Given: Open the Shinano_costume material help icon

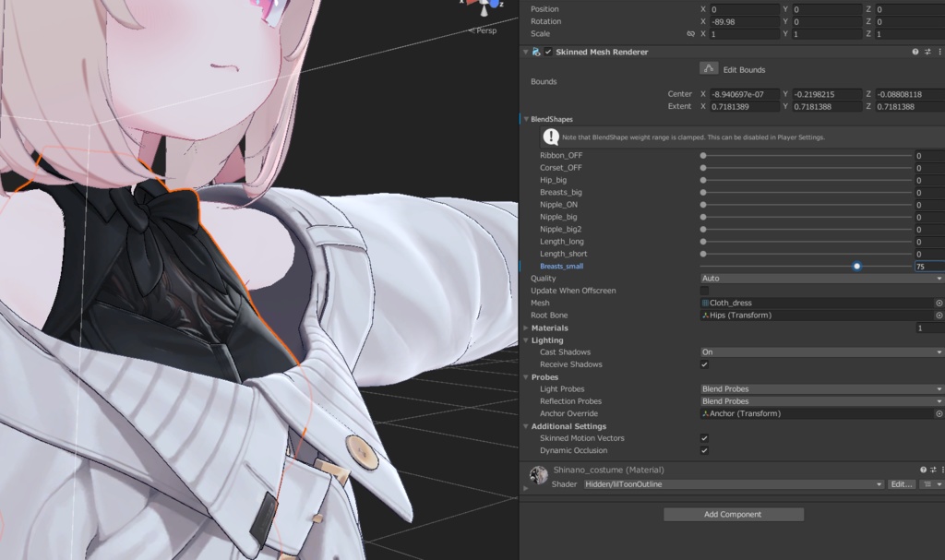Looking at the screenshot, I should (x=923, y=470).
